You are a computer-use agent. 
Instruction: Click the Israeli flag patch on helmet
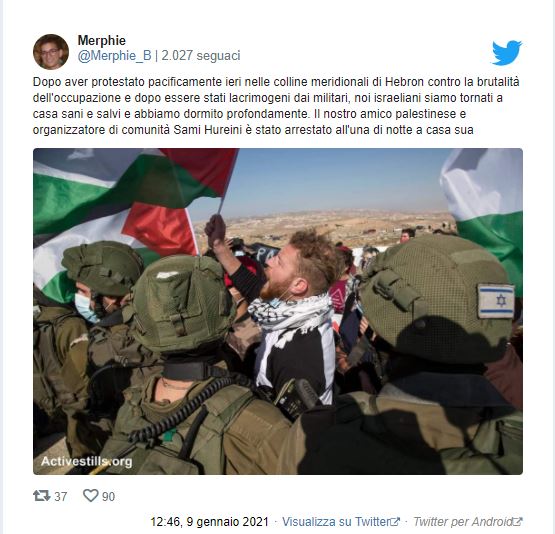pyautogui.click(x=496, y=301)
